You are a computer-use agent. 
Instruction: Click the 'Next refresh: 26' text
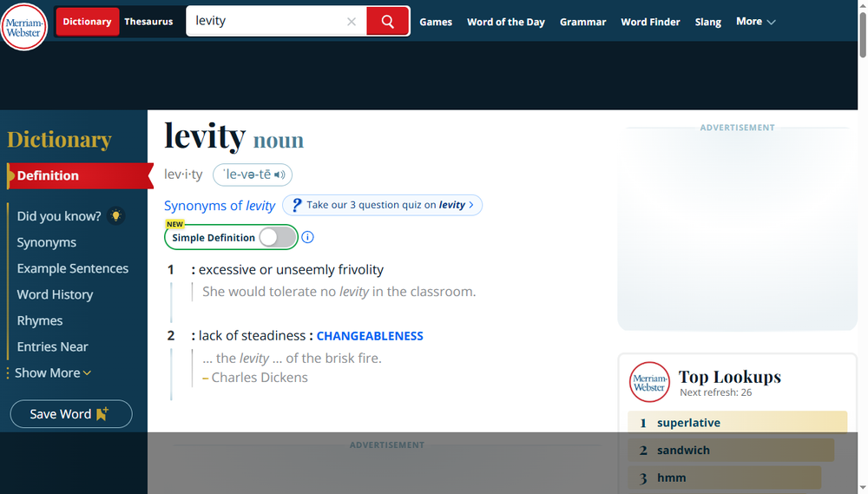pos(716,392)
